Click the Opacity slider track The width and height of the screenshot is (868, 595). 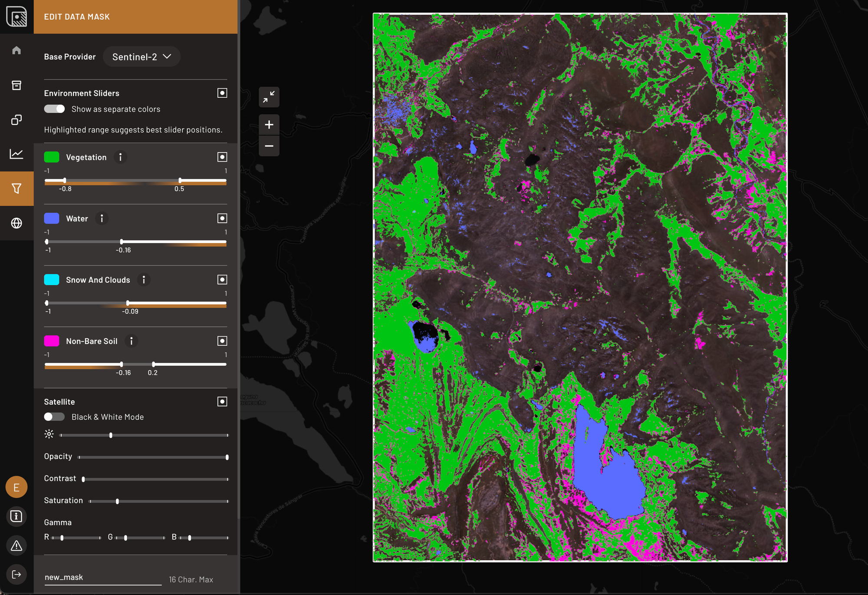coord(153,457)
